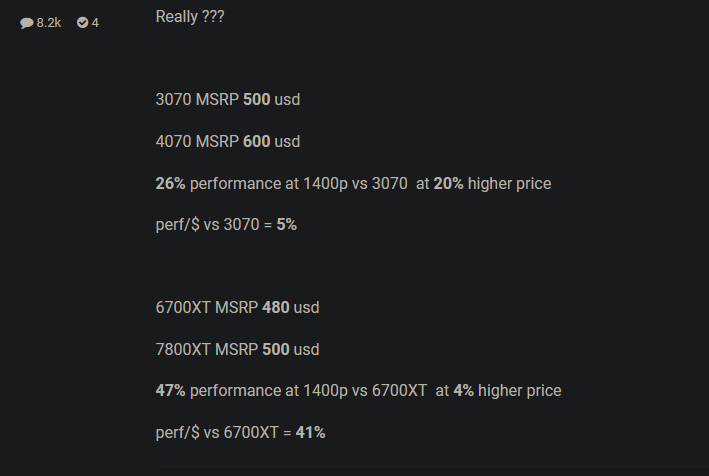Click the speech bubble post count icon

point(27,22)
